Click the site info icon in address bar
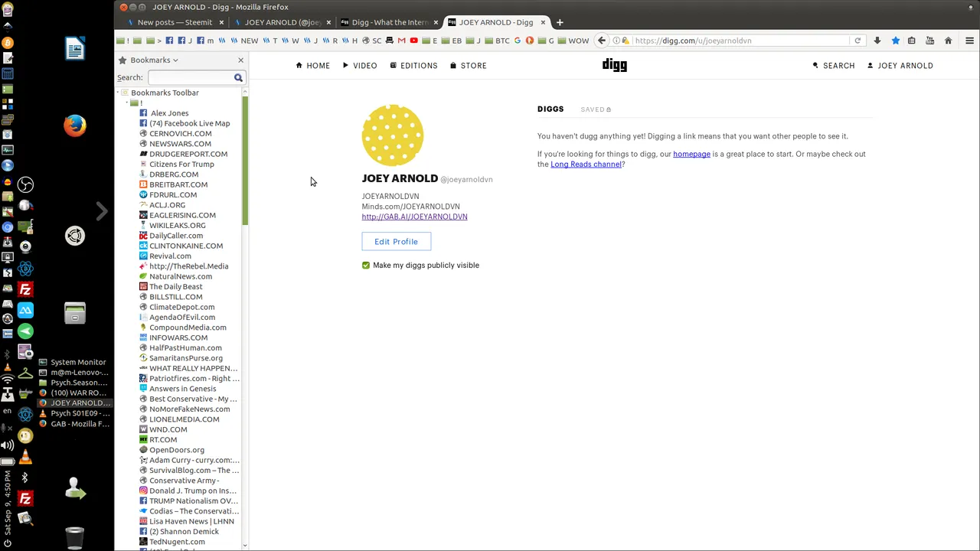980x551 pixels. [x=617, y=41]
